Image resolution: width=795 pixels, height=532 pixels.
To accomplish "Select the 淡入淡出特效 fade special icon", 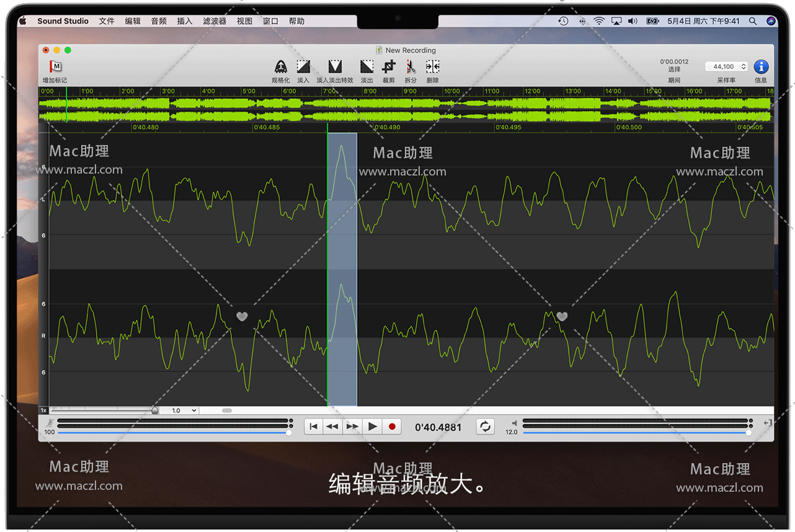I will click(x=335, y=67).
